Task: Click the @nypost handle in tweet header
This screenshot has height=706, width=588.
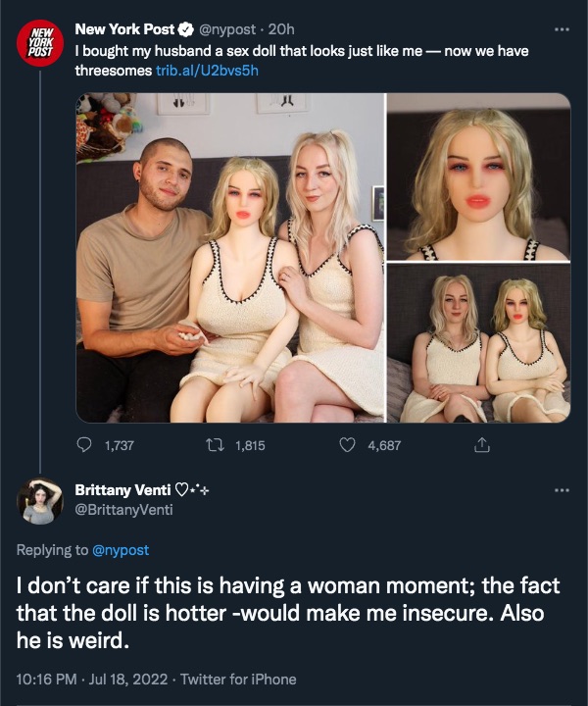Action: coord(227,29)
